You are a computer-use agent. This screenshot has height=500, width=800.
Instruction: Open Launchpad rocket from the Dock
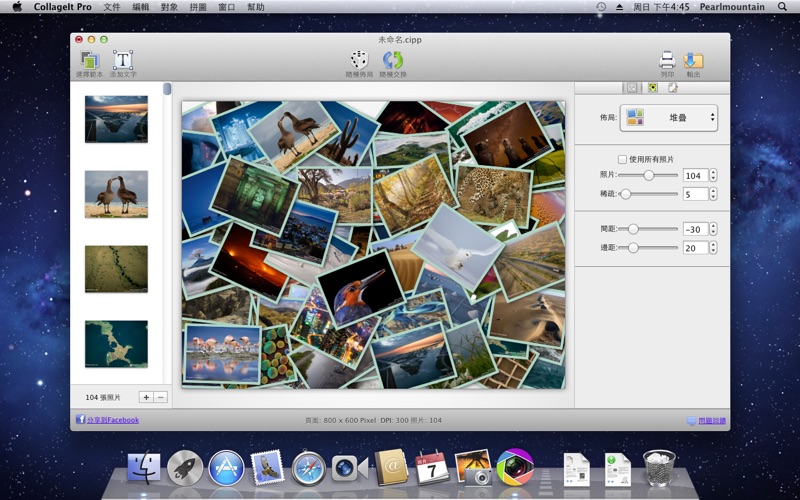185,467
